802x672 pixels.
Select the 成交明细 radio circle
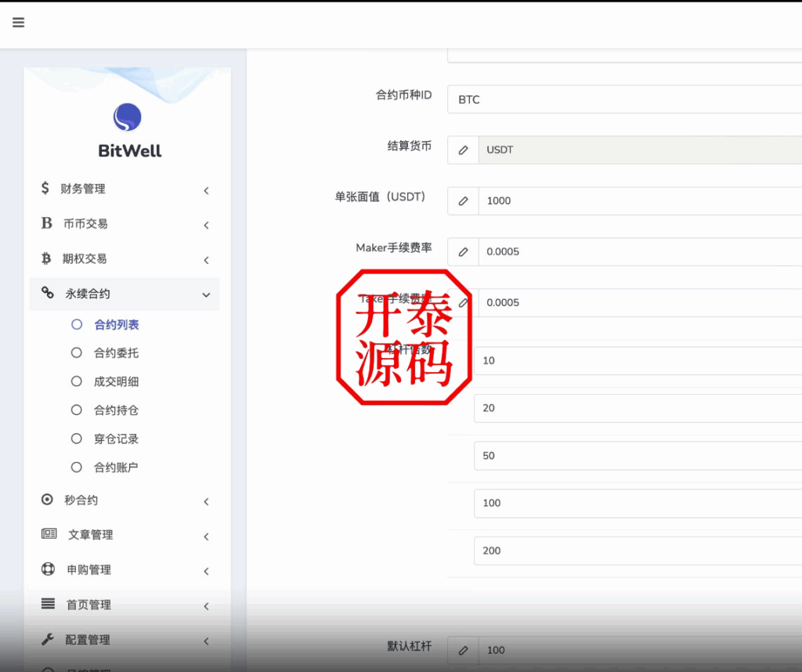coord(77,381)
